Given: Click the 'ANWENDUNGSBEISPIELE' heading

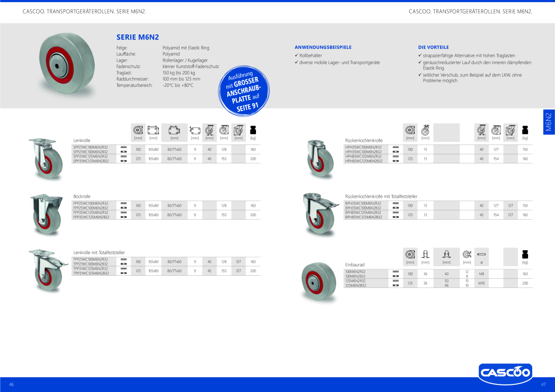Looking at the screenshot, I should [323, 47].
